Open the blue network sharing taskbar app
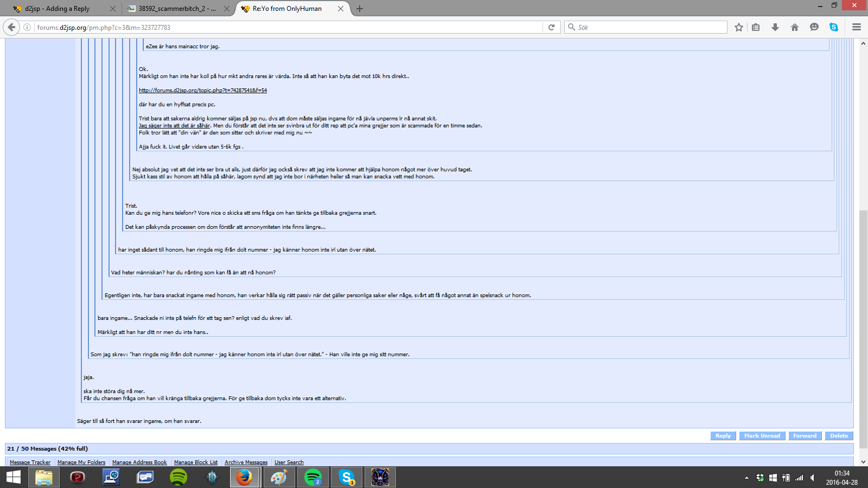The width and height of the screenshot is (868, 488). tap(111, 477)
